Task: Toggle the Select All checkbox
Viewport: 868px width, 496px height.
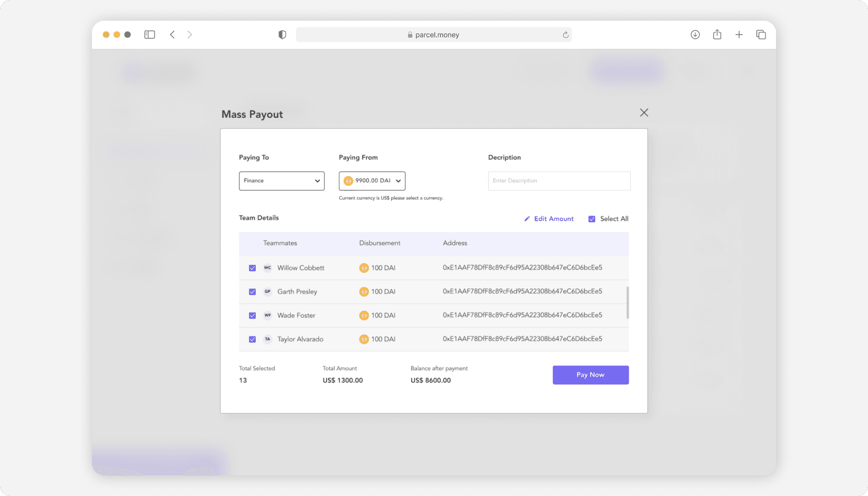Action: (x=592, y=219)
